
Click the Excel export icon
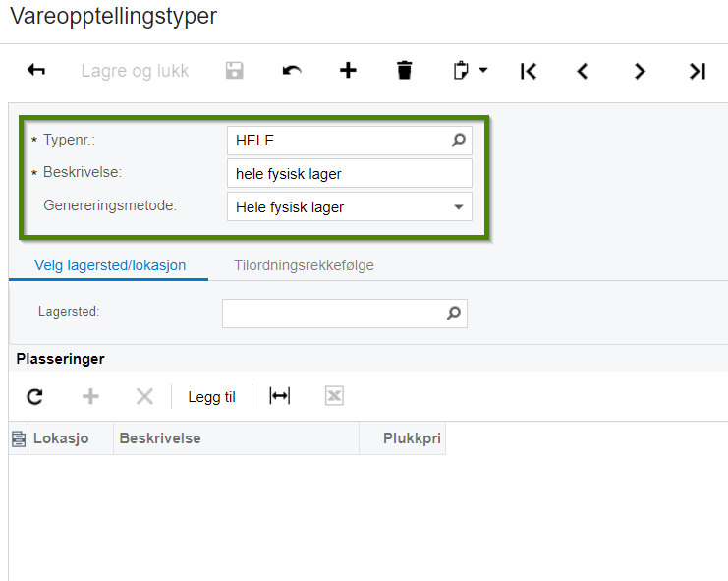click(334, 396)
